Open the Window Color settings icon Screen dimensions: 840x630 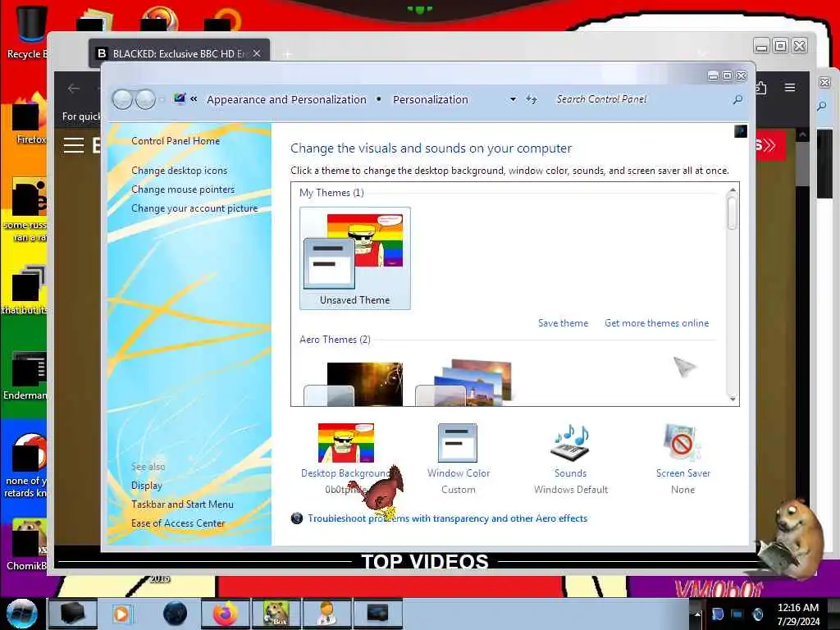point(458,443)
